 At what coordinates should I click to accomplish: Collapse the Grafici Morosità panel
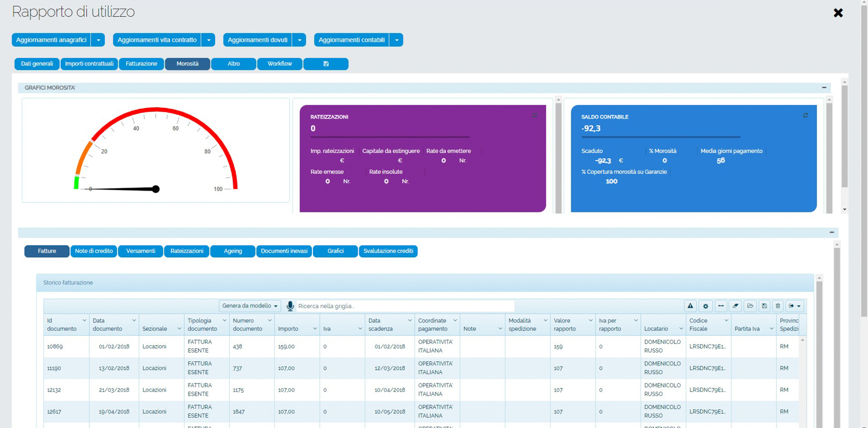tap(824, 87)
